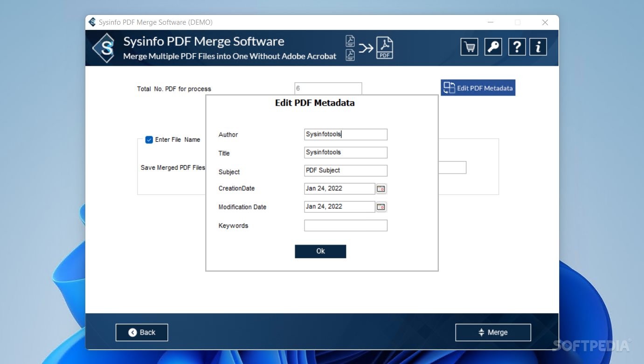Click the 'CreationDate' label
Image resolution: width=644 pixels, height=364 pixels.
[236, 189]
